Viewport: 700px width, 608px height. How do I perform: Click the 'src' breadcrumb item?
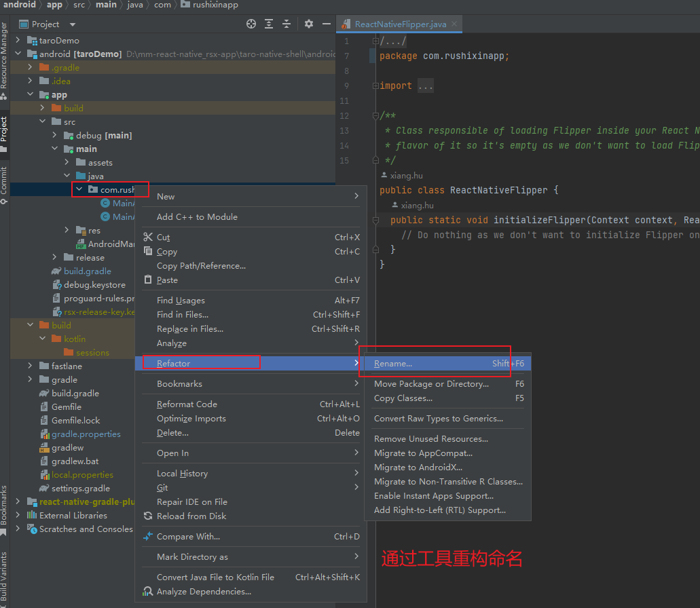(x=79, y=5)
